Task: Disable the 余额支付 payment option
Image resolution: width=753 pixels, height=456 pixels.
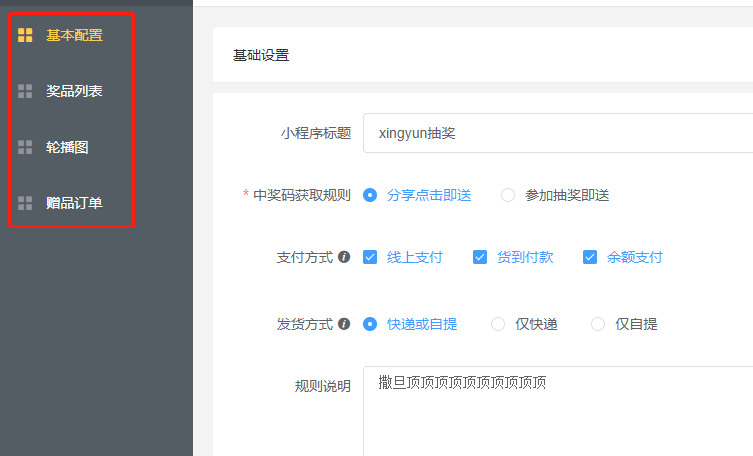Action: (590, 257)
